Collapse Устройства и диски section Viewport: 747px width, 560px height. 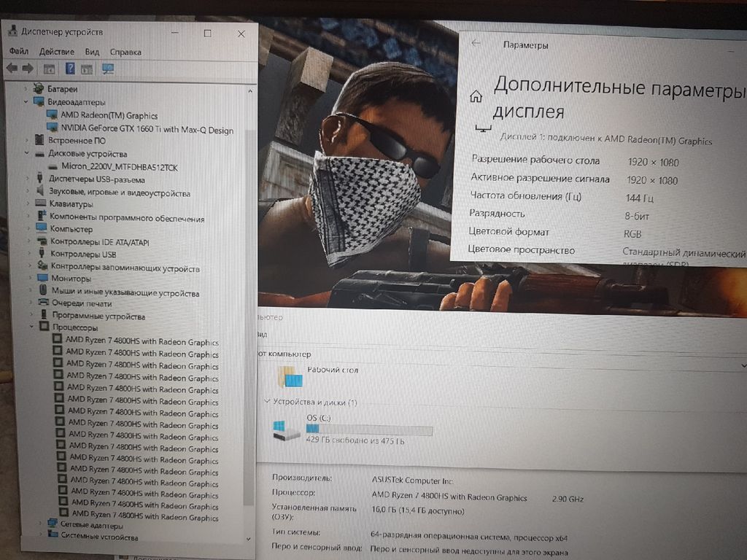[267, 402]
